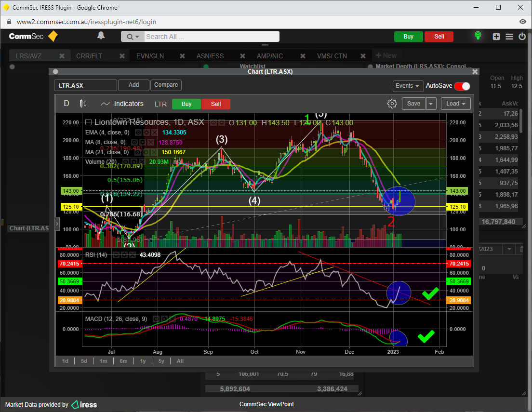Close the VMS/ CTN tab
Viewport: 532px width, 412px height.
(x=363, y=56)
